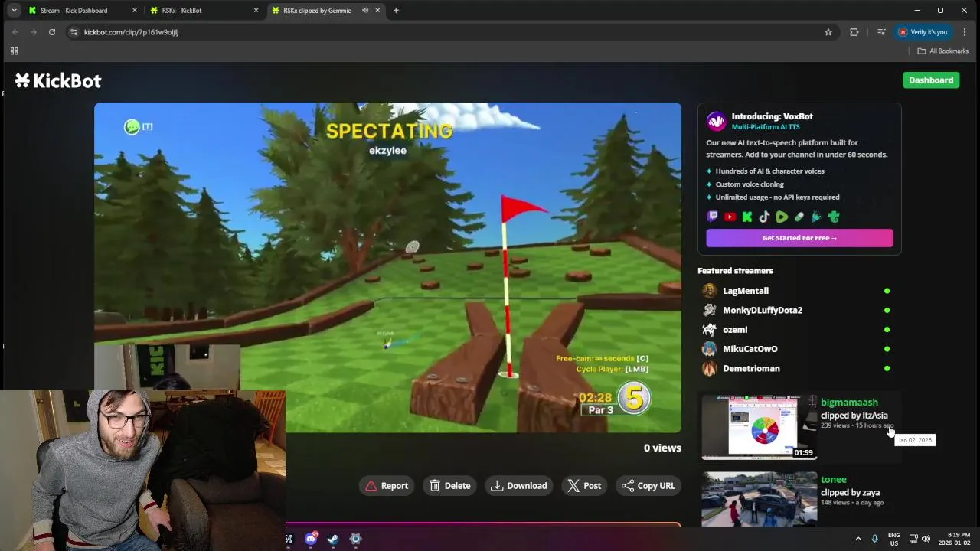Click the YouTube platform icon
This screenshot has width=980, height=551.
[x=730, y=217]
